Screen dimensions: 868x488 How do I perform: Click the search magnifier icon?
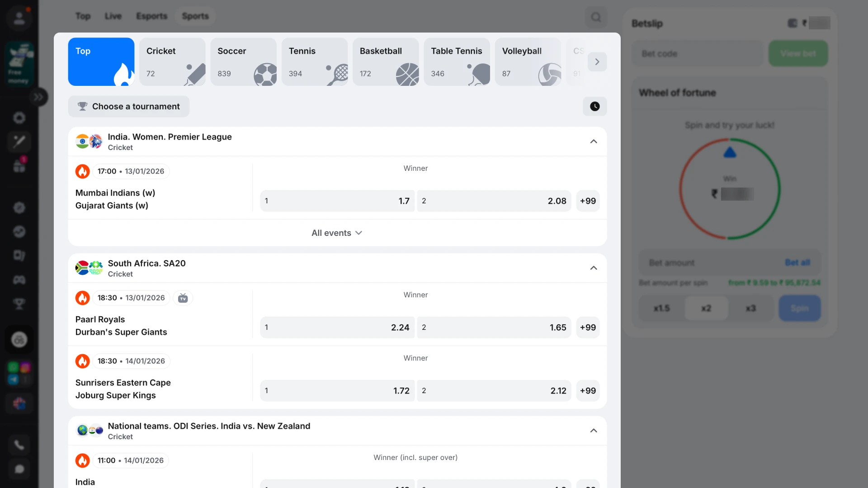pyautogui.click(x=596, y=17)
